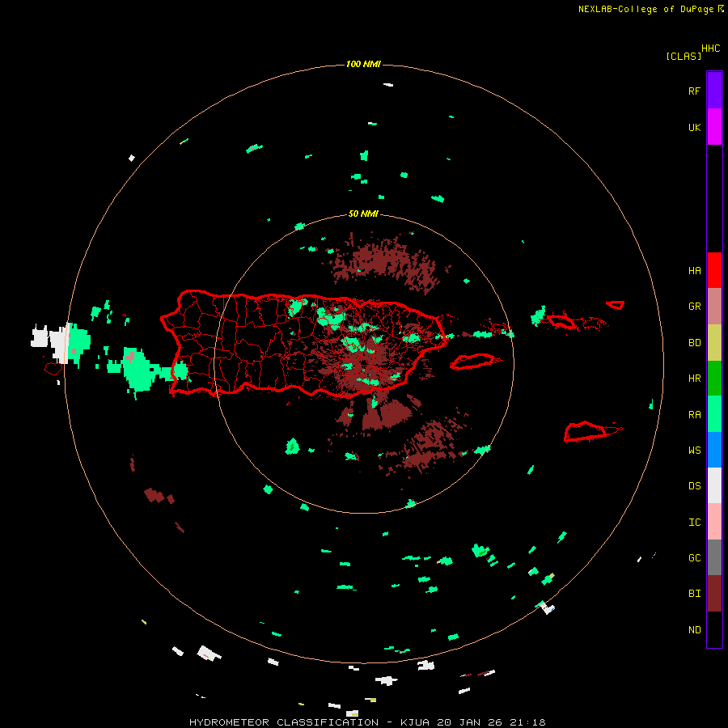Click the BD legend label
Image resolution: width=728 pixels, height=728 pixels.
(x=694, y=343)
